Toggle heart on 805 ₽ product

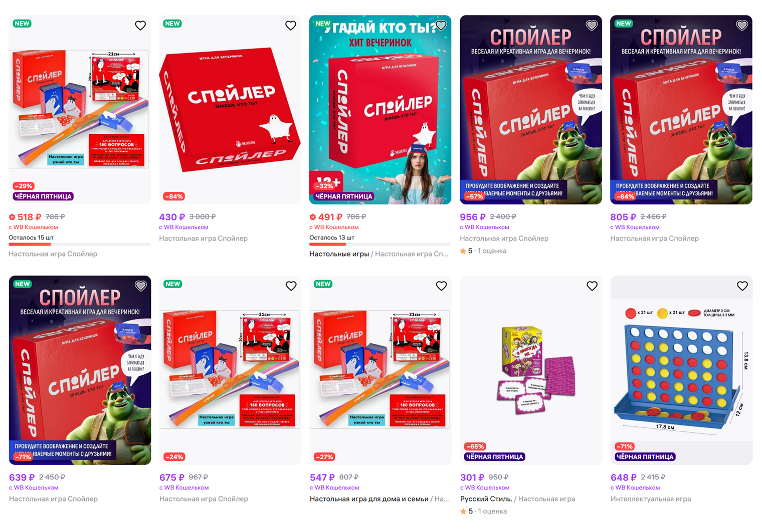[x=742, y=26]
